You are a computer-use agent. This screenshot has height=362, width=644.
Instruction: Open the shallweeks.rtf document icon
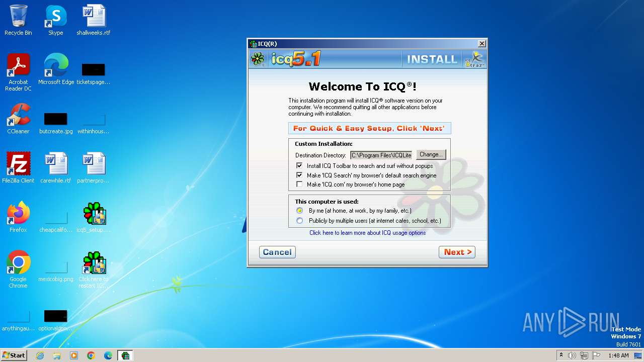pyautogui.click(x=94, y=20)
